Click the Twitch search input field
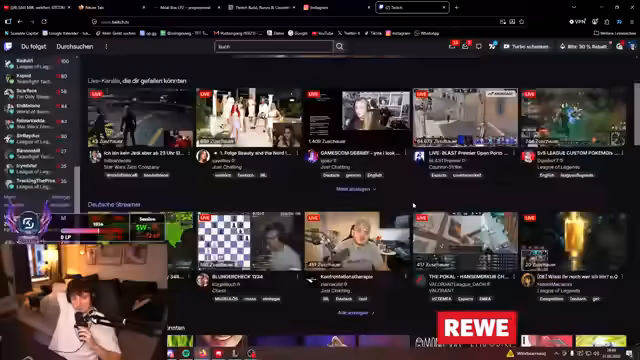Screen dimensions: 640x360 (x=273, y=47)
